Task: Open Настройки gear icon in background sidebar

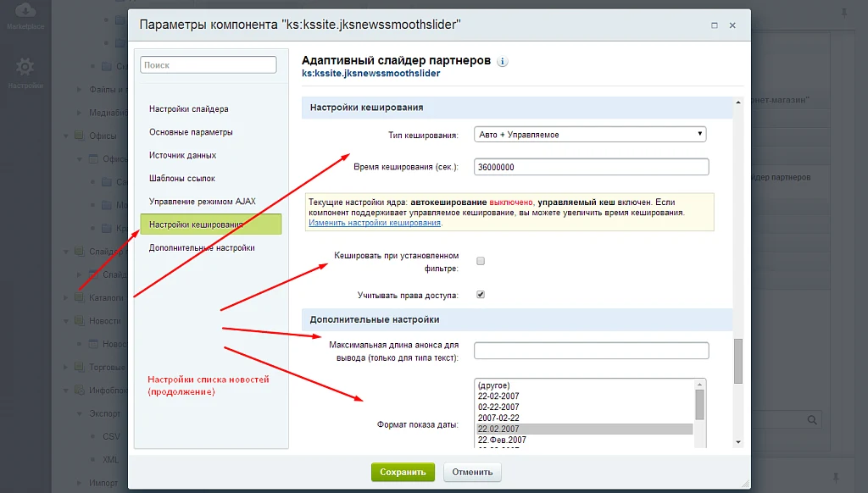Action: [x=25, y=67]
